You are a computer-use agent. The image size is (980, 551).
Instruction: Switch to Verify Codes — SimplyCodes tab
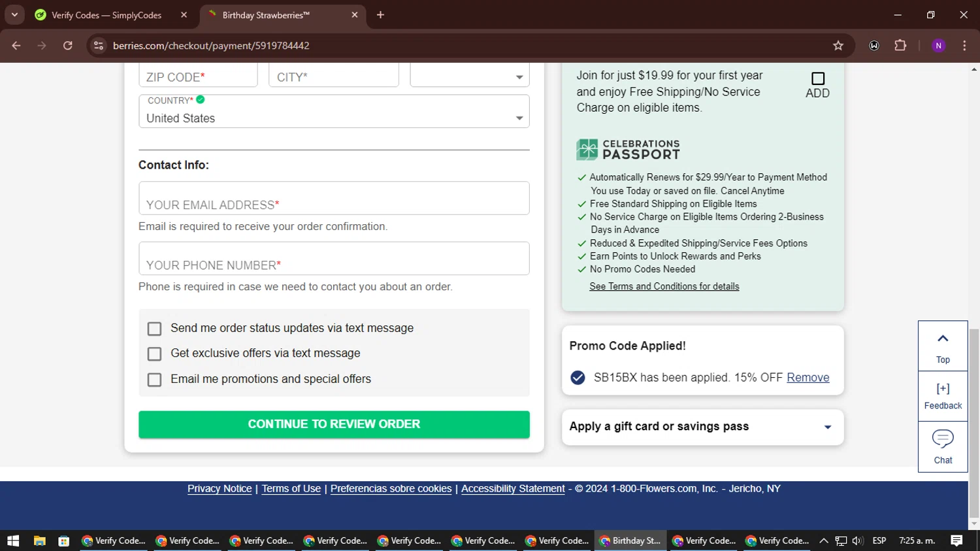[x=106, y=15]
